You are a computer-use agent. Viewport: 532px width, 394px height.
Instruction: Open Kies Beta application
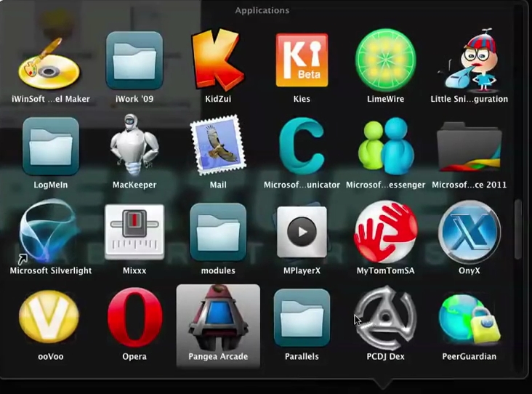point(302,60)
